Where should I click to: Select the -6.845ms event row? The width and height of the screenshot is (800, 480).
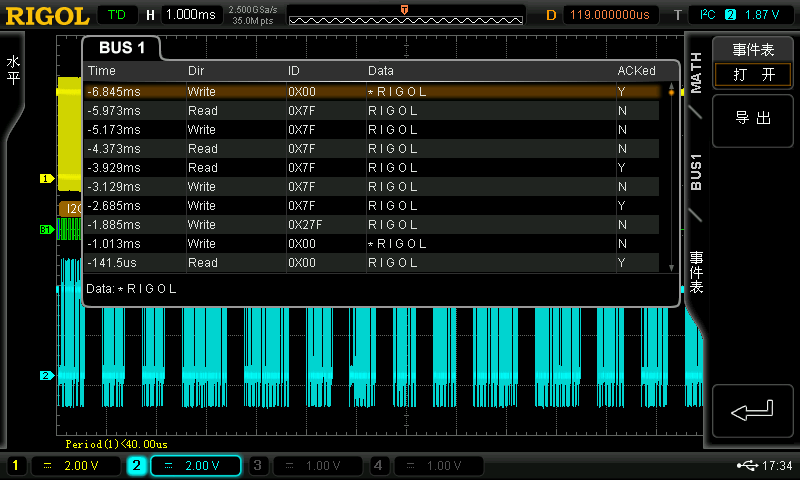[372, 92]
